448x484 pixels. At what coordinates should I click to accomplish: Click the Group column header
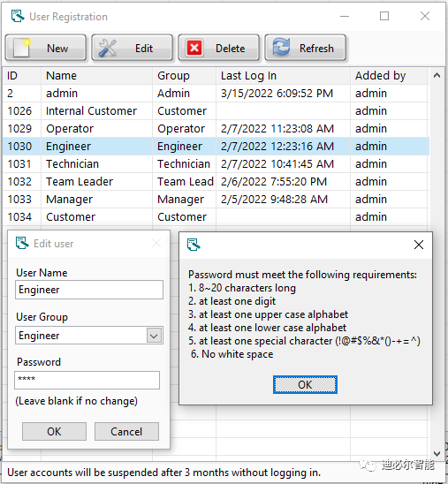pos(185,76)
